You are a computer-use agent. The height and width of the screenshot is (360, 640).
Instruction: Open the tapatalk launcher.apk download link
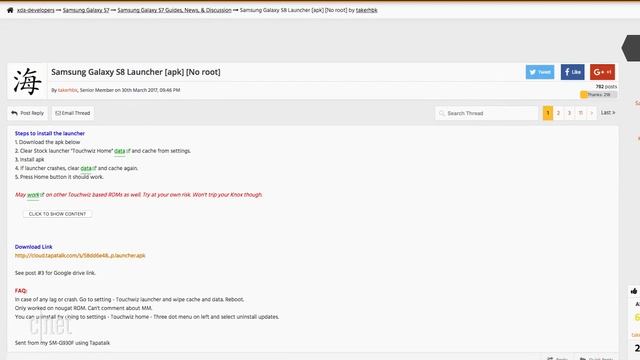tap(80, 256)
